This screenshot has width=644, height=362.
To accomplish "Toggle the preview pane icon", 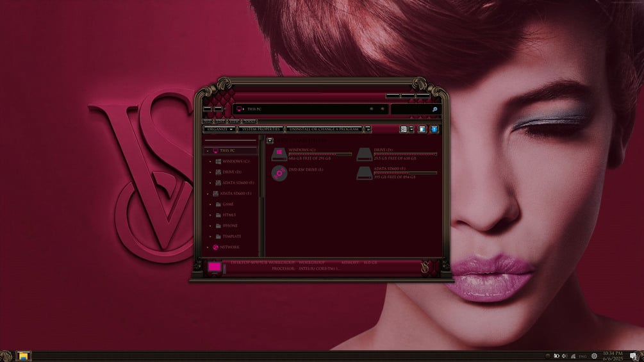I will tap(422, 129).
